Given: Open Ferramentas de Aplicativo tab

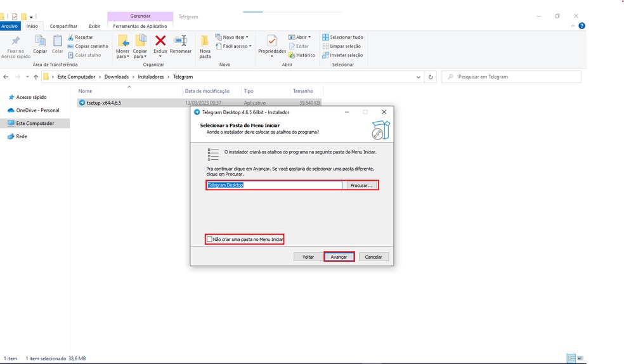Looking at the screenshot, I should [x=140, y=26].
